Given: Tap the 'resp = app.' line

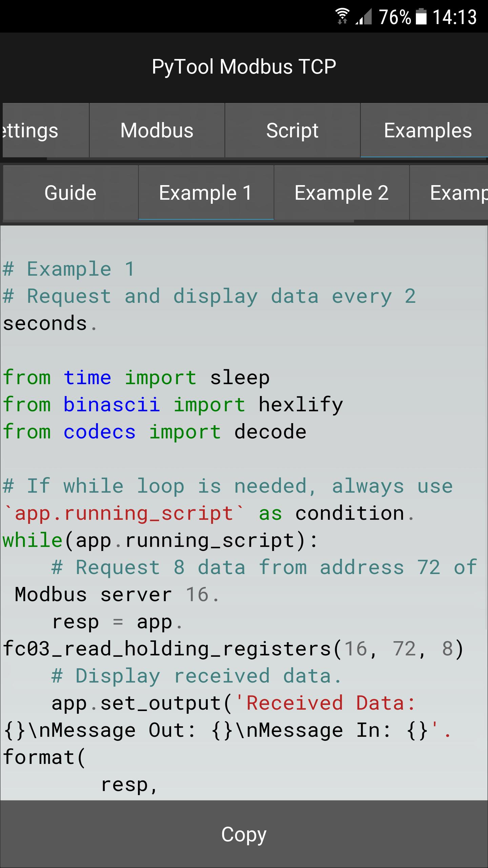Looking at the screenshot, I should click(x=117, y=622).
